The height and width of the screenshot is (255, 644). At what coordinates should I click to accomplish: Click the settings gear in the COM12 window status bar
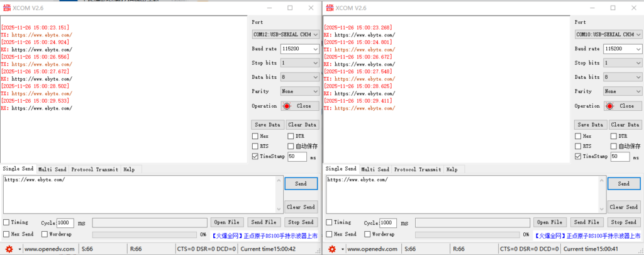point(10,249)
